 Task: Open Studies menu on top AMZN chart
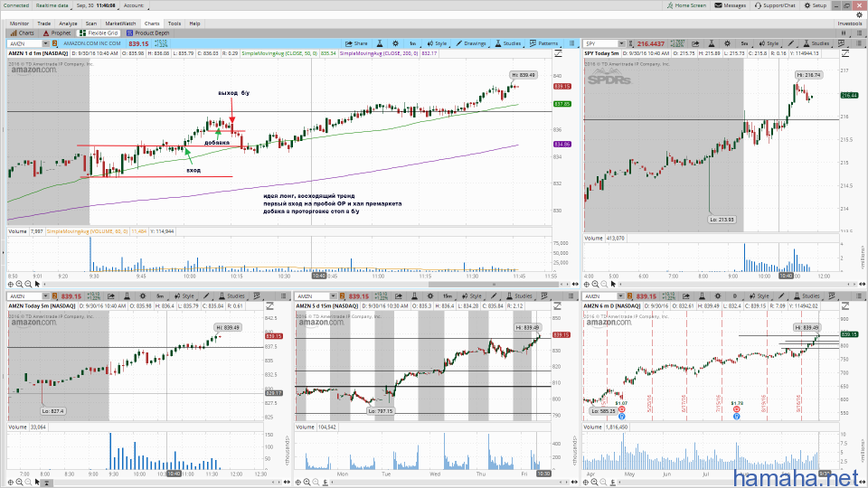click(507, 43)
